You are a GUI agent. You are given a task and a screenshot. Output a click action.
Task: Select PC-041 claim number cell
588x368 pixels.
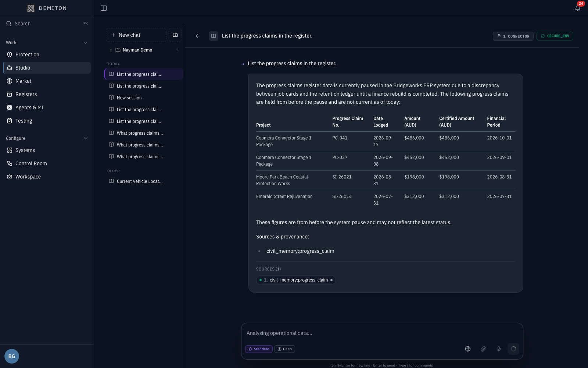(x=340, y=138)
